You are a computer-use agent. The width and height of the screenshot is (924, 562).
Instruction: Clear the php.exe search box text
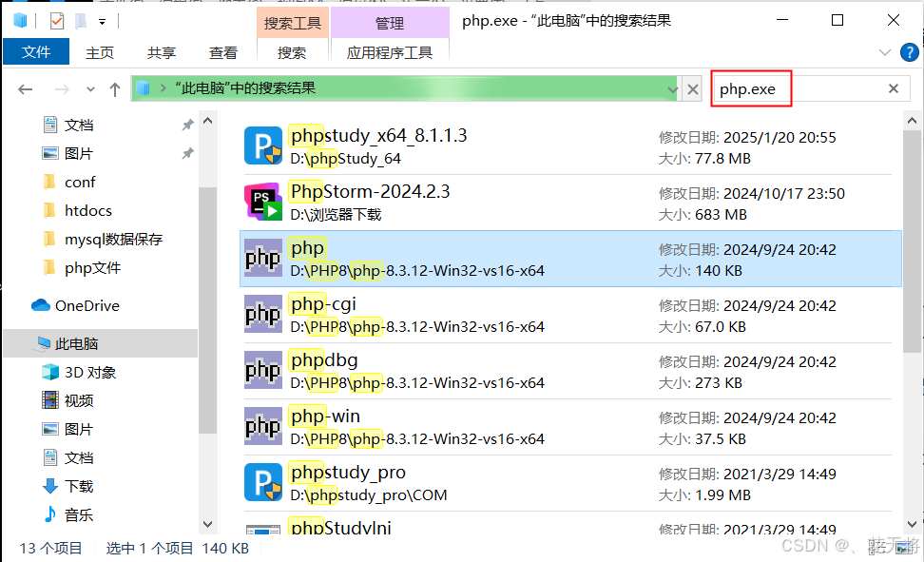(894, 88)
